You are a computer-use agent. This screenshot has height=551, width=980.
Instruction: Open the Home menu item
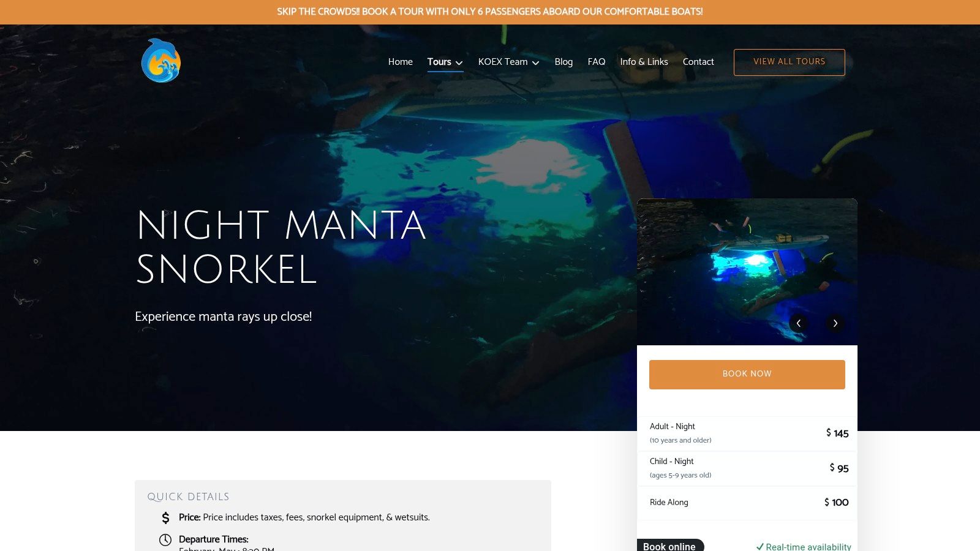click(401, 62)
